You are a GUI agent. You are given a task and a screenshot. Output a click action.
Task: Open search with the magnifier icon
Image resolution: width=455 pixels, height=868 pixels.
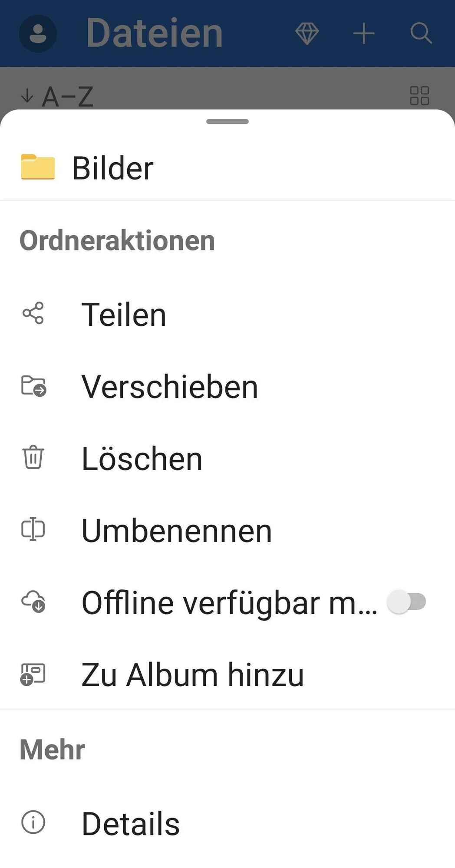click(x=421, y=33)
